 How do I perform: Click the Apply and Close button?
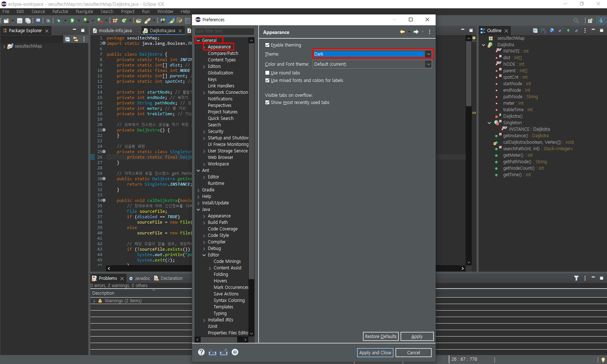tap(375, 353)
